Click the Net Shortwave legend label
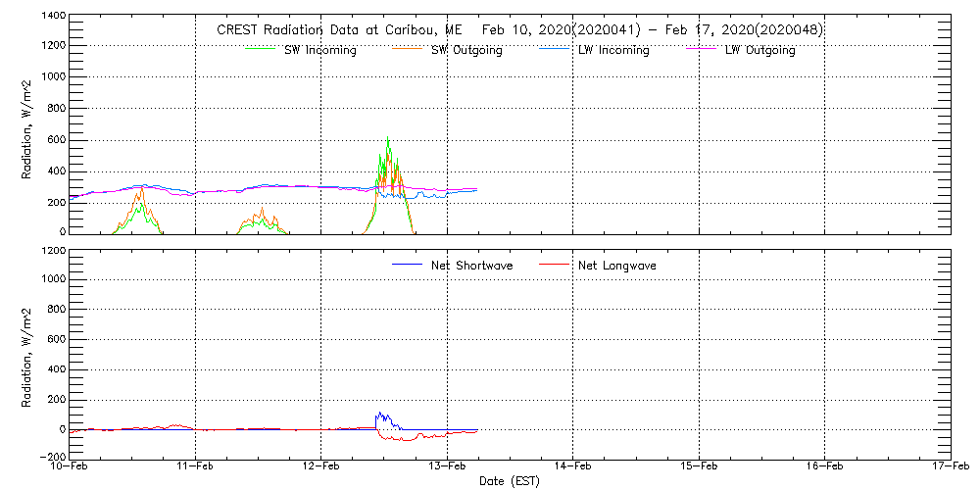Screen dimensions: 980x490 471,266
